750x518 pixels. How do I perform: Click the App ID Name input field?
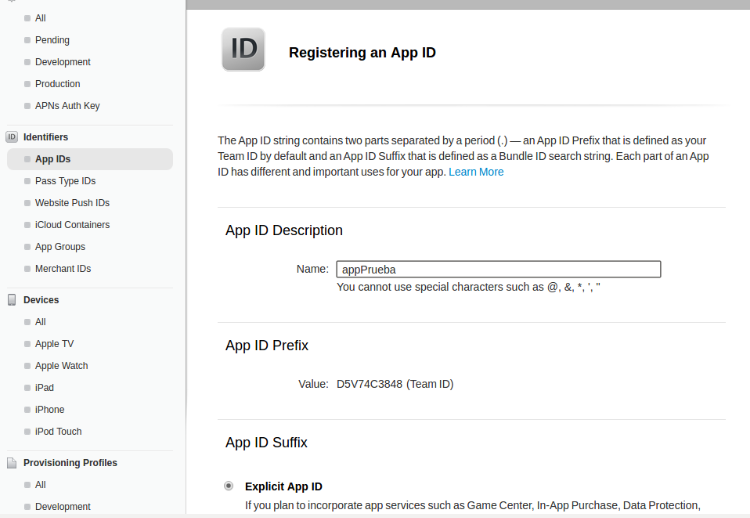(x=498, y=269)
